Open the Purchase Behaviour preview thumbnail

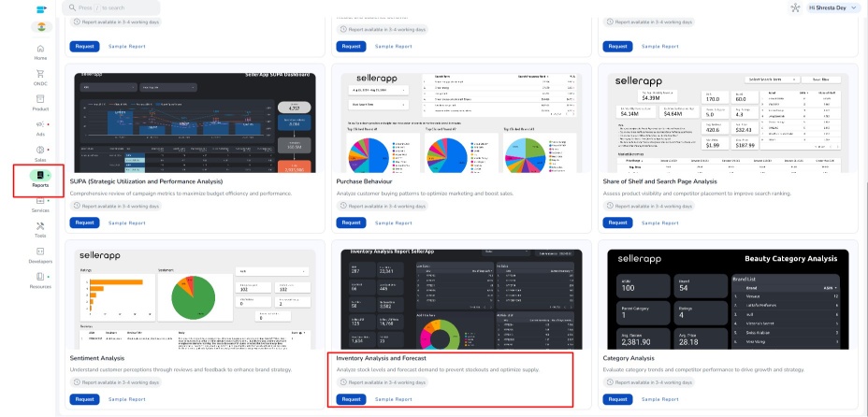pyautogui.click(x=461, y=122)
